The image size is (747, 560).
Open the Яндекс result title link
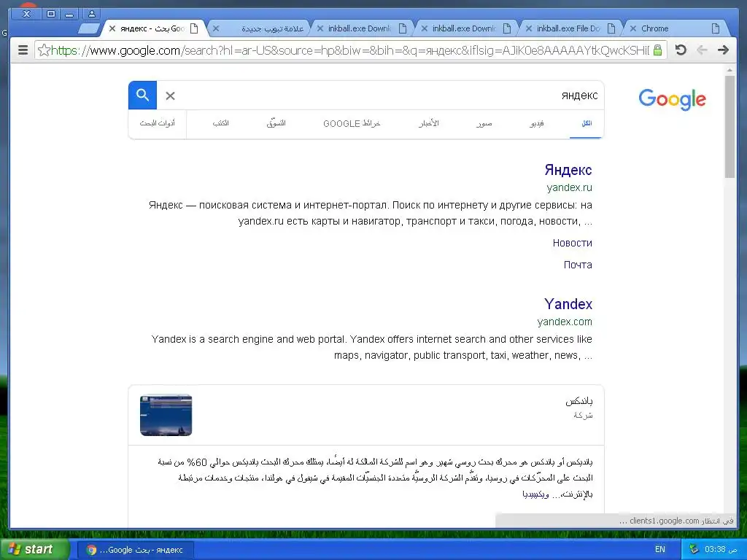click(568, 170)
